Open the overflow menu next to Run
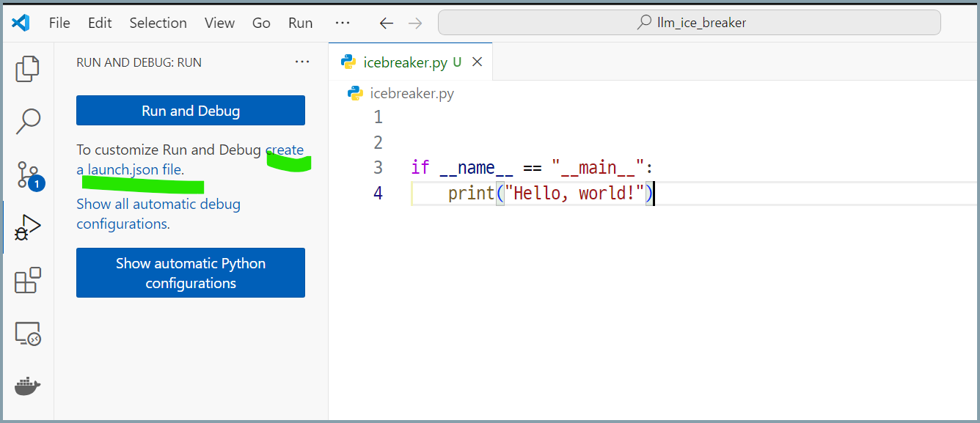Screen dimensions: 980x423 [342, 23]
